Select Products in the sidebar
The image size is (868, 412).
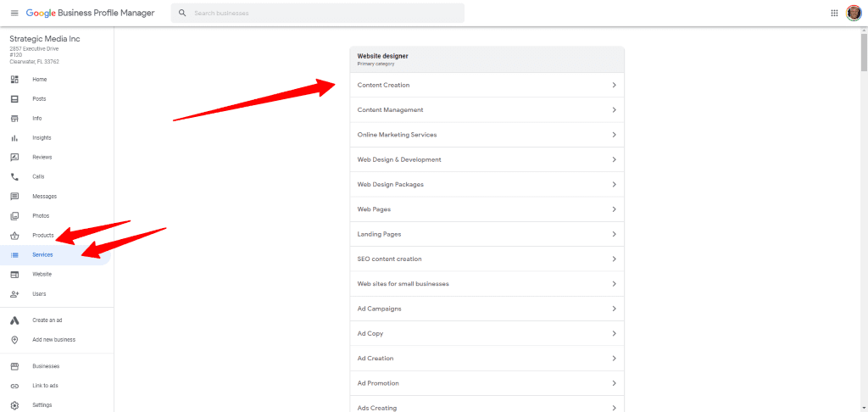click(43, 236)
